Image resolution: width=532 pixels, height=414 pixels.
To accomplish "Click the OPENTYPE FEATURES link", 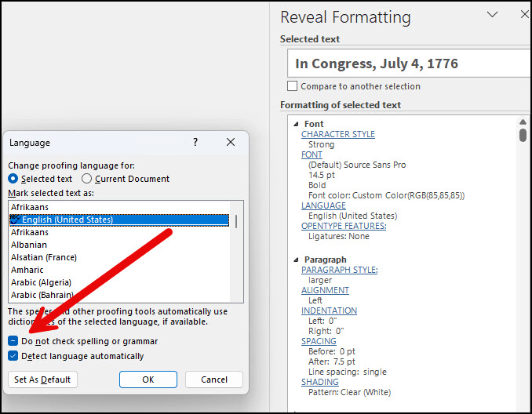I will (x=341, y=227).
